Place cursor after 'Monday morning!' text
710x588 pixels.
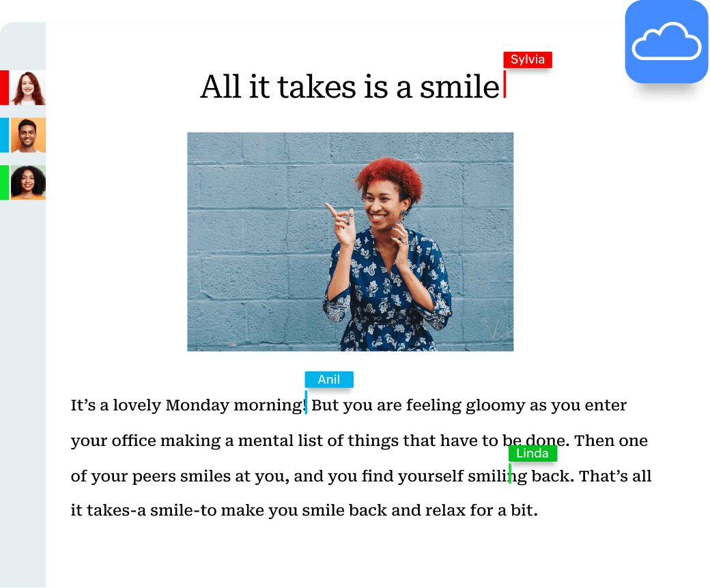coord(307,403)
